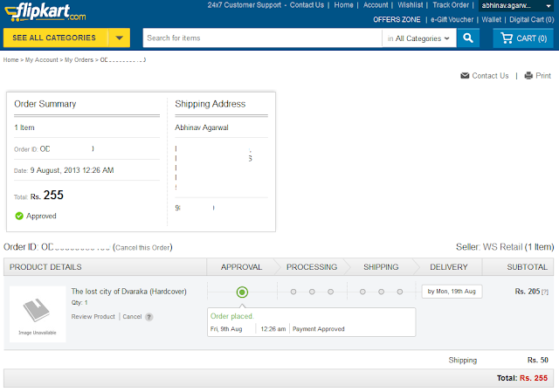559x392 pixels.
Task: Click My Orders in breadcrumb
Action: pyautogui.click(x=79, y=60)
